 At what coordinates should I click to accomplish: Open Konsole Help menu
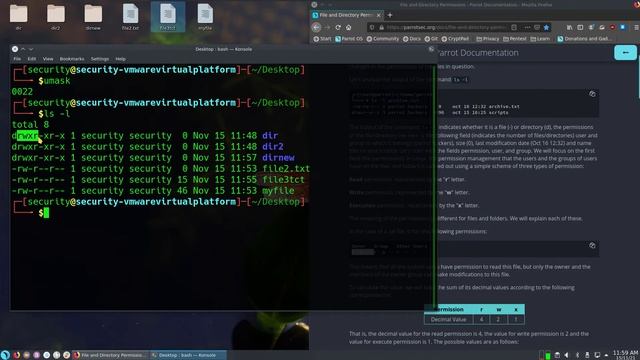(x=120, y=59)
